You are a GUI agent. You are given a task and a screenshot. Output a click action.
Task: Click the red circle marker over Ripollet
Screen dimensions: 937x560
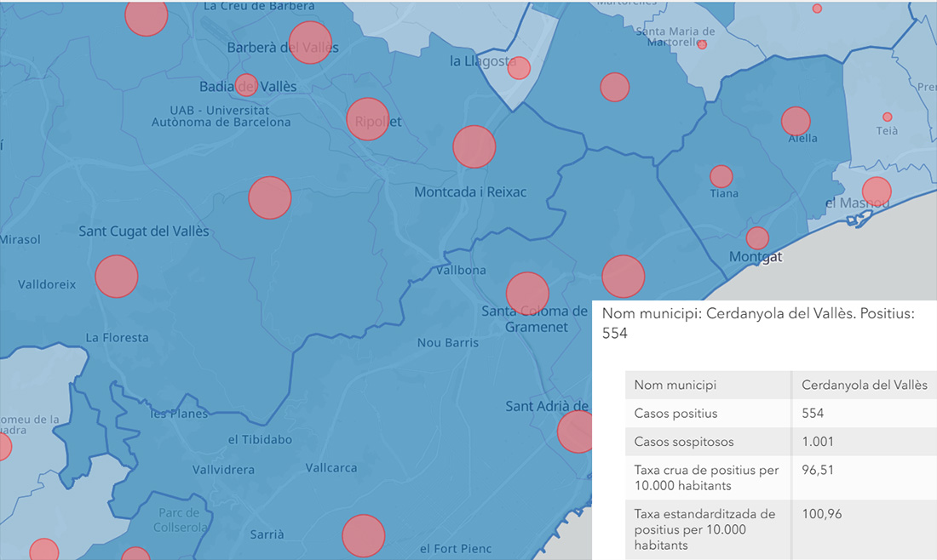(x=368, y=119)
